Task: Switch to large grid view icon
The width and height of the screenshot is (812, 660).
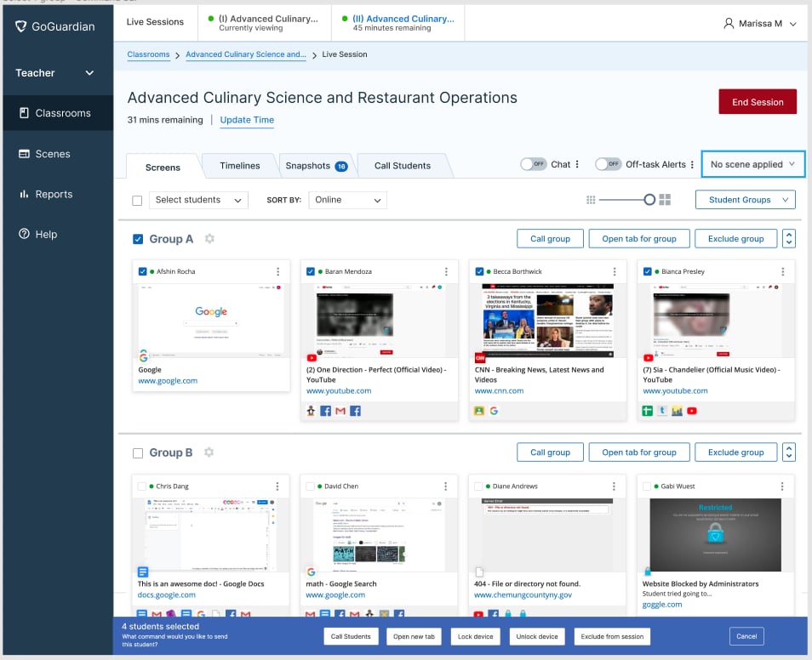Action: [x=665, y=200]
